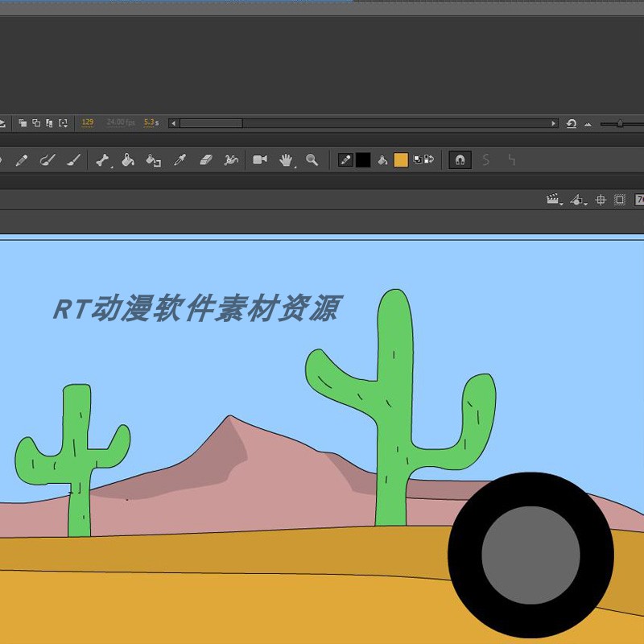The image size is (644, 644).
Task: Open the black stroke color swatch
Action: 363,159
